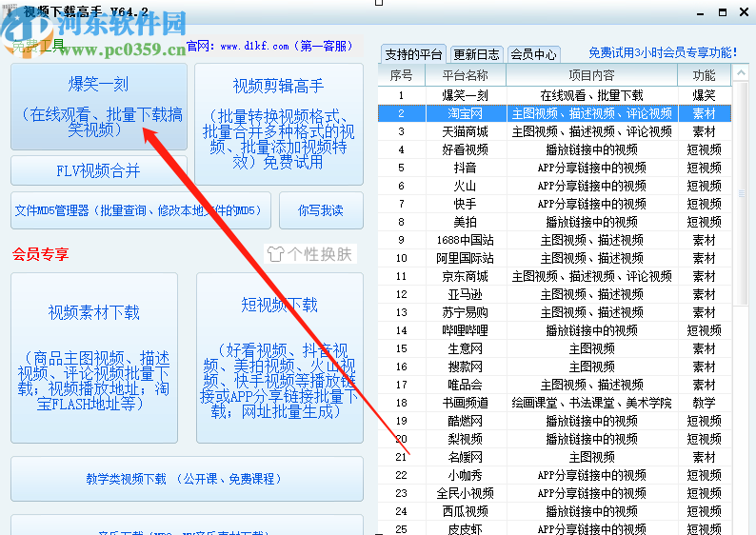Select the 亚马逊 row
The image size is (756, 535).
pyautogui.click(x=554, y=294)
